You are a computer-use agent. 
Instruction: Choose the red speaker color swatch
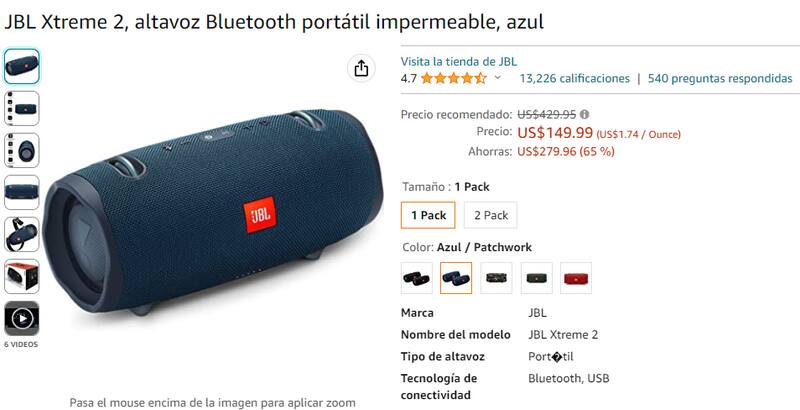pyautogui.click(x=576, y=278)
